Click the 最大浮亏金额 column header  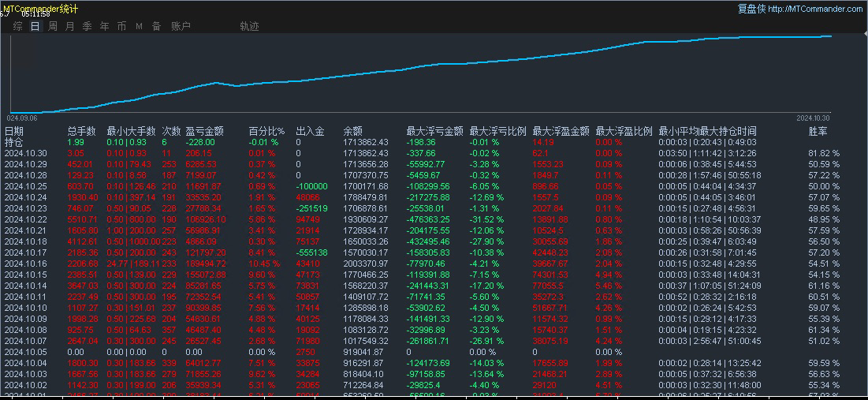pos(435,131)
